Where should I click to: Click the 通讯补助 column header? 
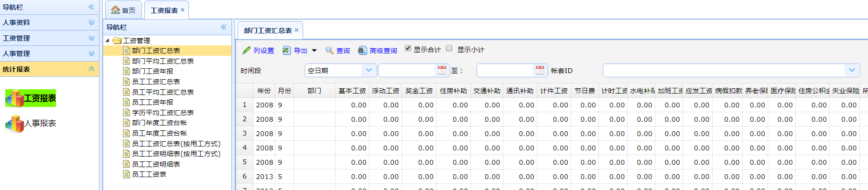520,91
